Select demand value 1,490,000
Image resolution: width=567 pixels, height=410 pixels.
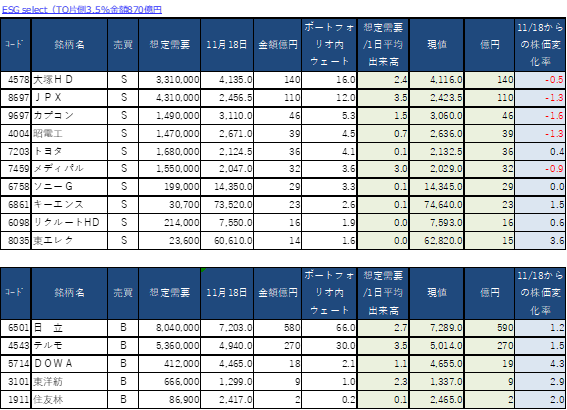tap(170, 116)
